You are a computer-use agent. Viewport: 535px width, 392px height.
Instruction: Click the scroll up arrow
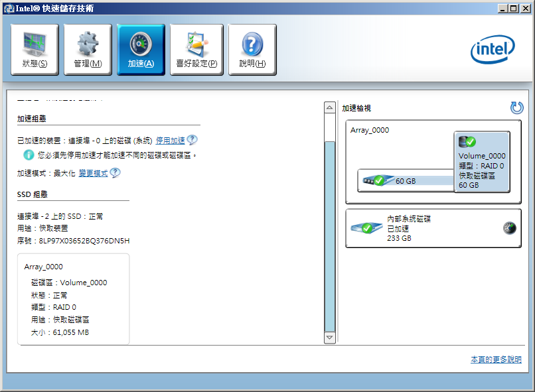(330, 107)
